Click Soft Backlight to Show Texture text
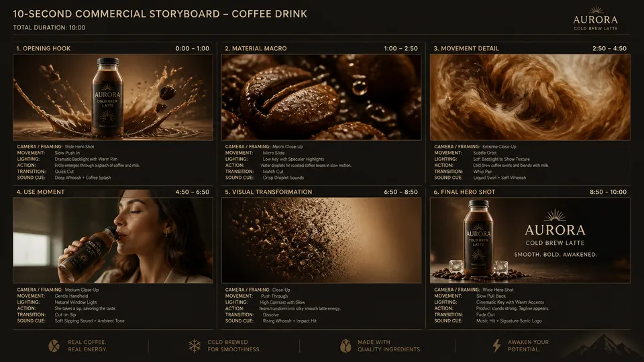Image resolution: width=644 pixels, height=362 pixels. [501, 159]
